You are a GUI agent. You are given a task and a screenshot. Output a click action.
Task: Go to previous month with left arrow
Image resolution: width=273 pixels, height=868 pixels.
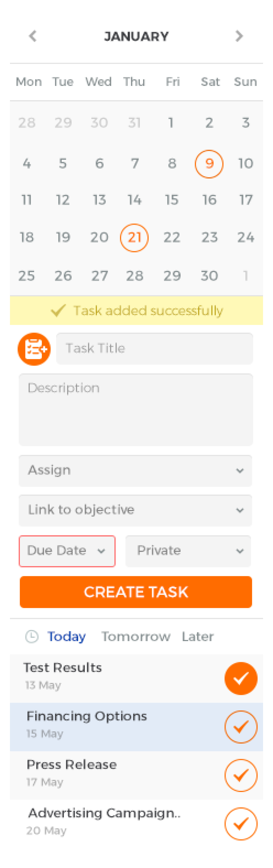pyautogui.click(x=33, y=36)
